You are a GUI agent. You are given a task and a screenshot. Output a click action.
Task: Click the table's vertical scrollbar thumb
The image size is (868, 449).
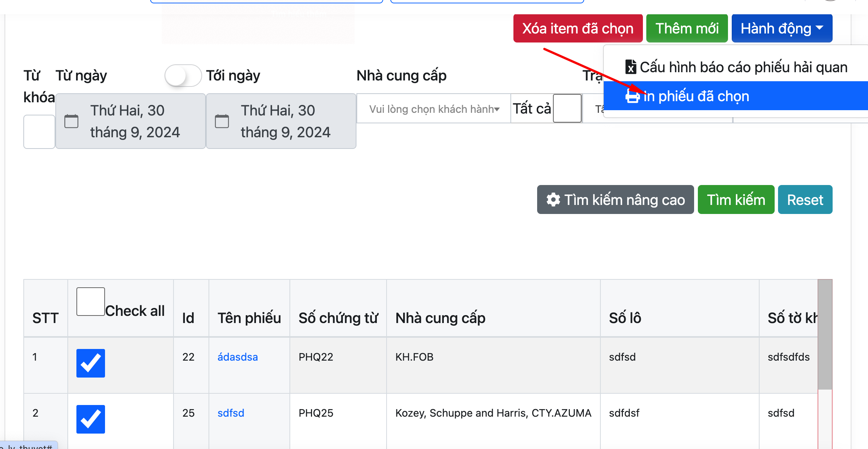[x=825, y=335]
